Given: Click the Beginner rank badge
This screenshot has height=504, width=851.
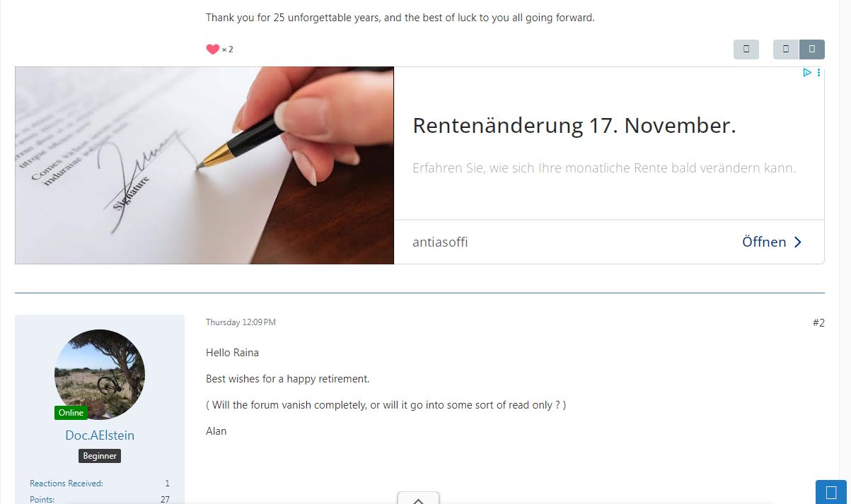Looking at the screenshot, I should 100,456.
